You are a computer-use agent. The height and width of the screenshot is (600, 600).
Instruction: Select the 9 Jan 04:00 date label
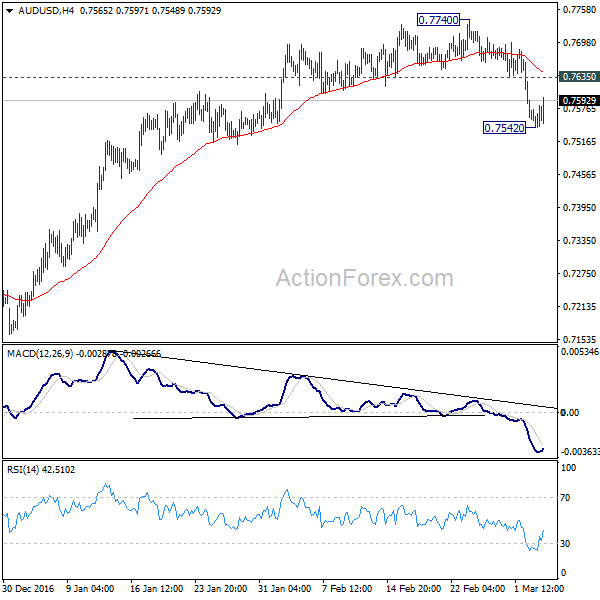pyautogui.click(x=90, y=588)
